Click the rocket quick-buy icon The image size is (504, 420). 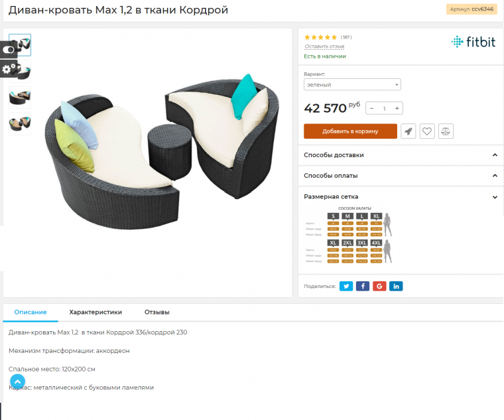tap(409, 131)
